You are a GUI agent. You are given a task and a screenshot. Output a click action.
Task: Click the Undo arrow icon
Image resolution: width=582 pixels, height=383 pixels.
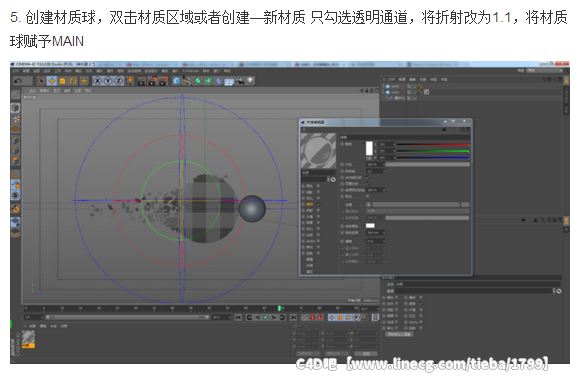pos(17,81)
